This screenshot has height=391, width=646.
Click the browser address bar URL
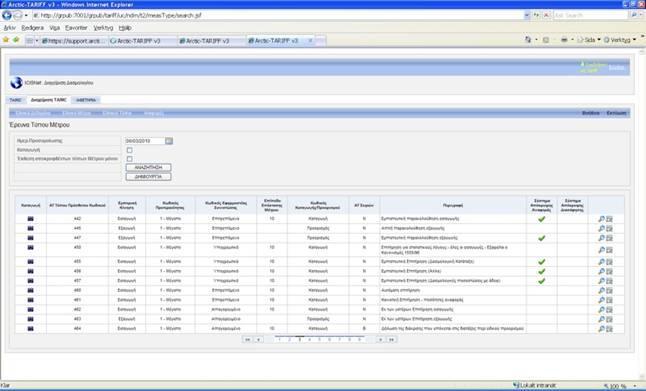[x=278, y=15]
